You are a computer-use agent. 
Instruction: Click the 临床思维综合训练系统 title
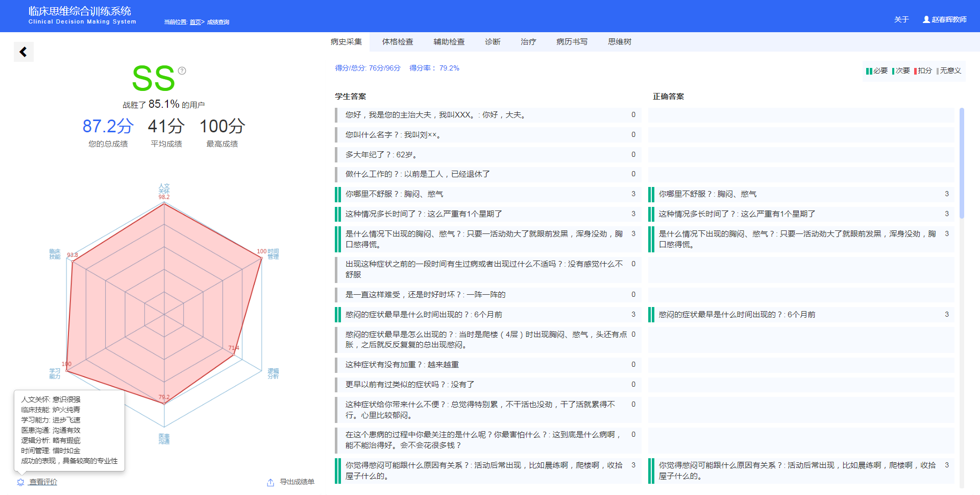[x=80, y=11]
